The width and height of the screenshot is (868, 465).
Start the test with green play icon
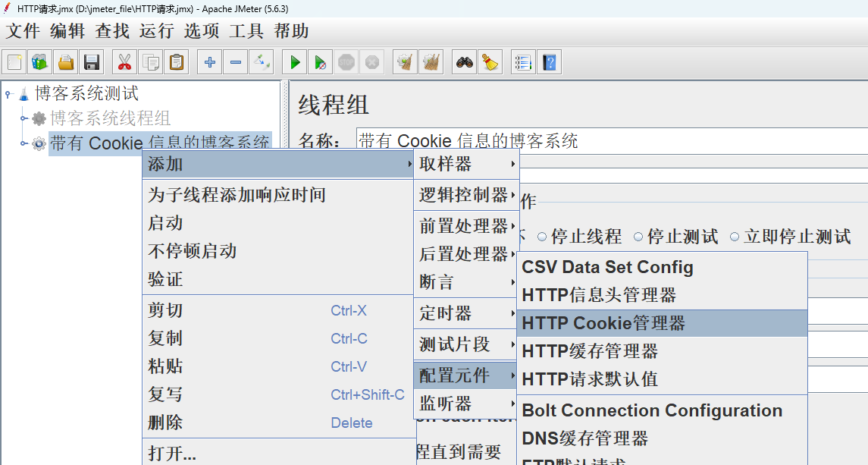click(x=294, y=62)
